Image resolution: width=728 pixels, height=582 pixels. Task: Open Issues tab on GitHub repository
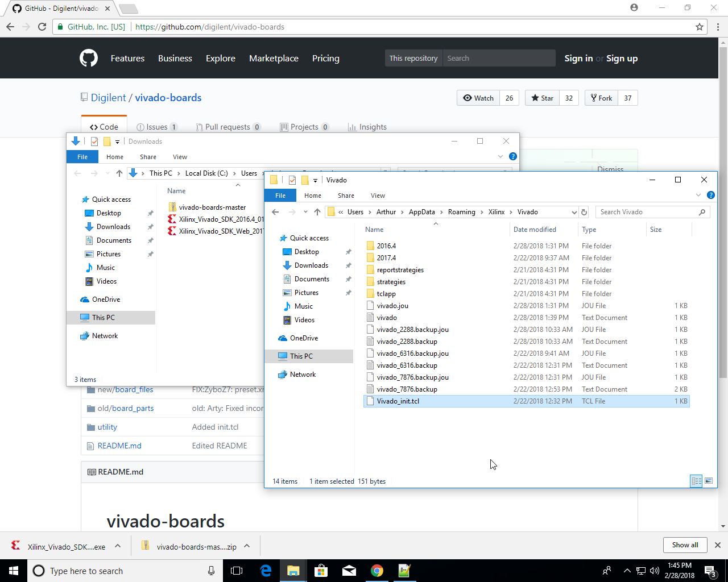157,127
